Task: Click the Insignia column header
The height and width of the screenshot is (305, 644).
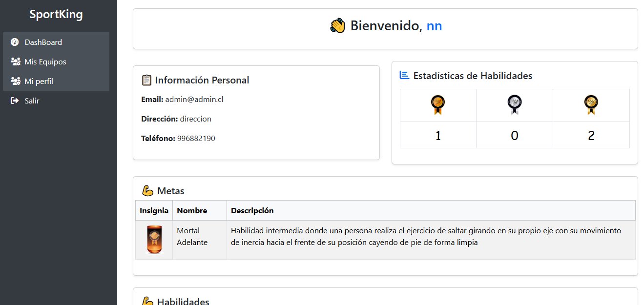Action: [x=154, y=210]
